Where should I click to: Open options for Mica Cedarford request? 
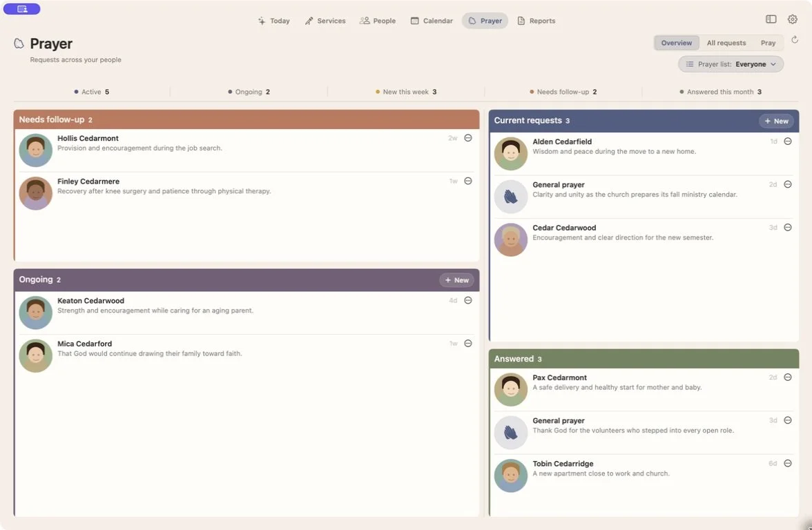(x=467, y=343)
